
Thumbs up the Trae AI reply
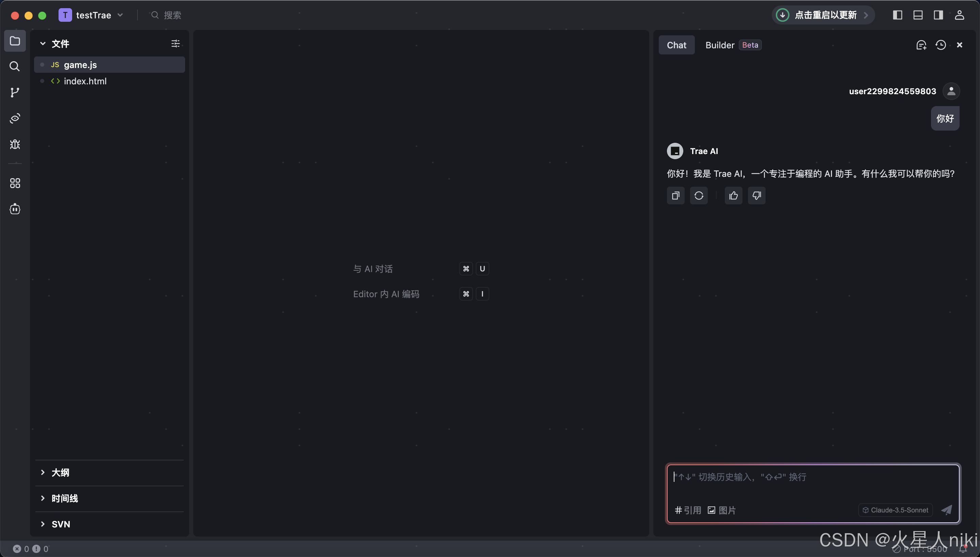tap(733, 196)
